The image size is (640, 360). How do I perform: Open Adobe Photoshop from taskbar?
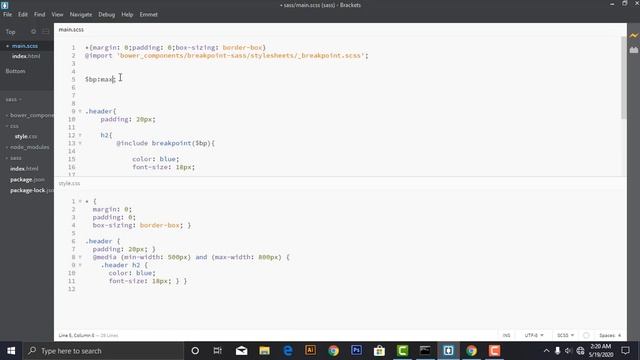(356, 351)
